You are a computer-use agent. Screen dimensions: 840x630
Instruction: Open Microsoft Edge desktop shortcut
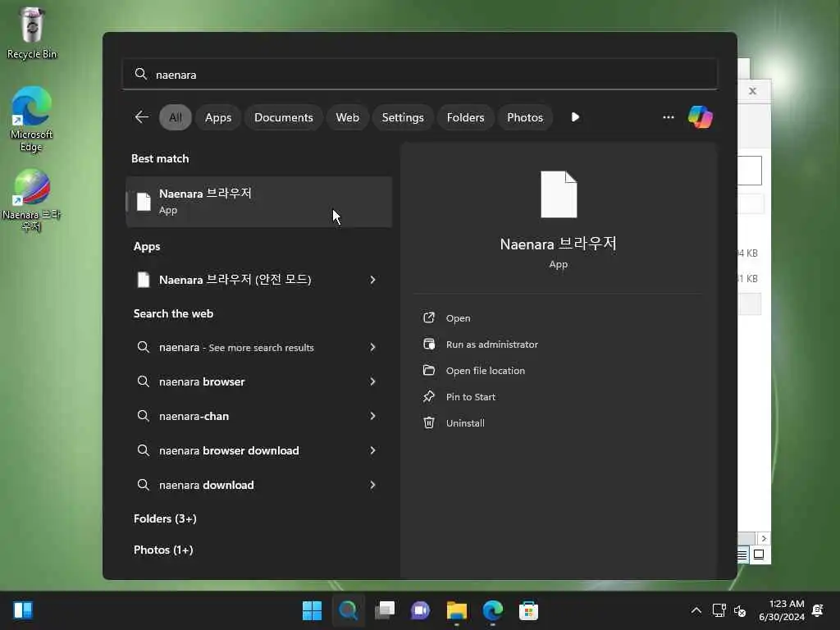tap(32, 119)
